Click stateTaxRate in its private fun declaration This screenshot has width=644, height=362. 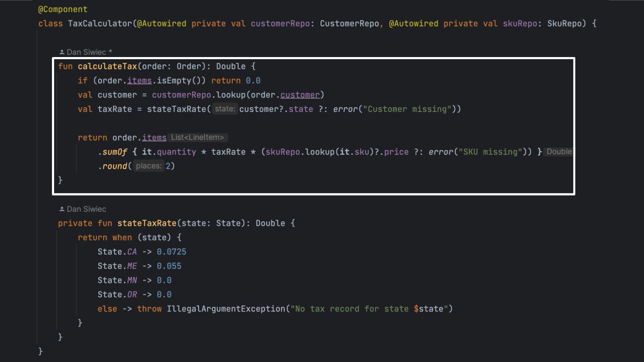[x=147, y=223]
